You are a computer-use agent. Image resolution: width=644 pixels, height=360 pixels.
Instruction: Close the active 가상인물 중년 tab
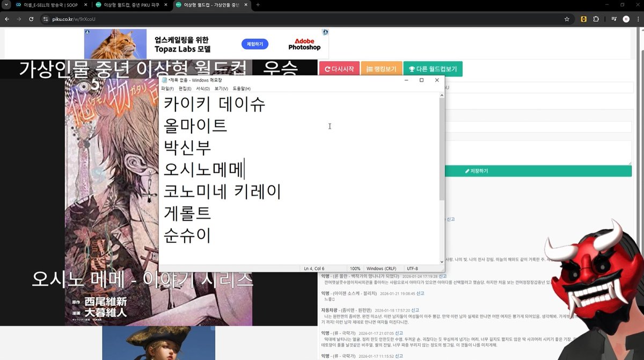(x=246, y=5)
